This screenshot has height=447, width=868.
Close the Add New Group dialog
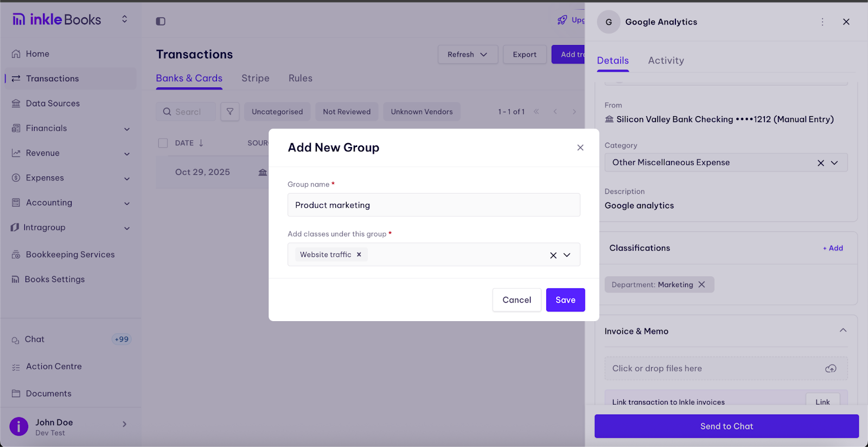580,148
